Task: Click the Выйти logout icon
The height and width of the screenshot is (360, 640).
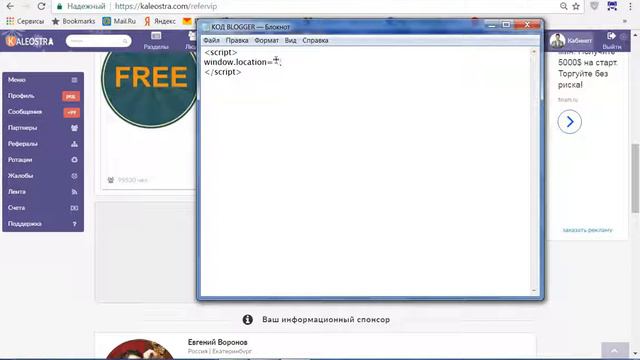Action: 611,36
